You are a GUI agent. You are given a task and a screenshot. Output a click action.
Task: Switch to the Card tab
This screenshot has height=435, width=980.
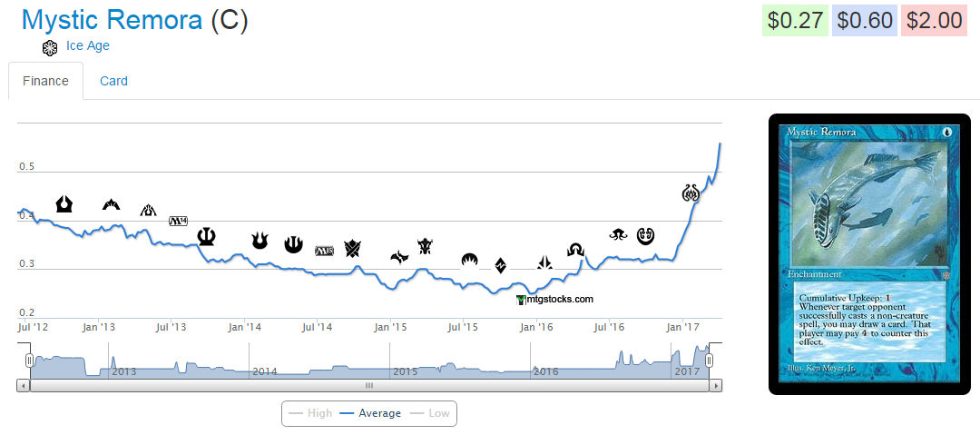point(113,81)
